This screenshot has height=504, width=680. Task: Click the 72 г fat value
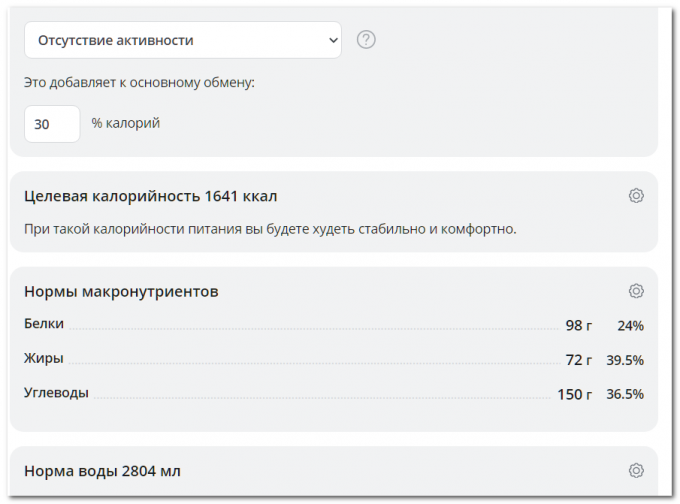578,360
